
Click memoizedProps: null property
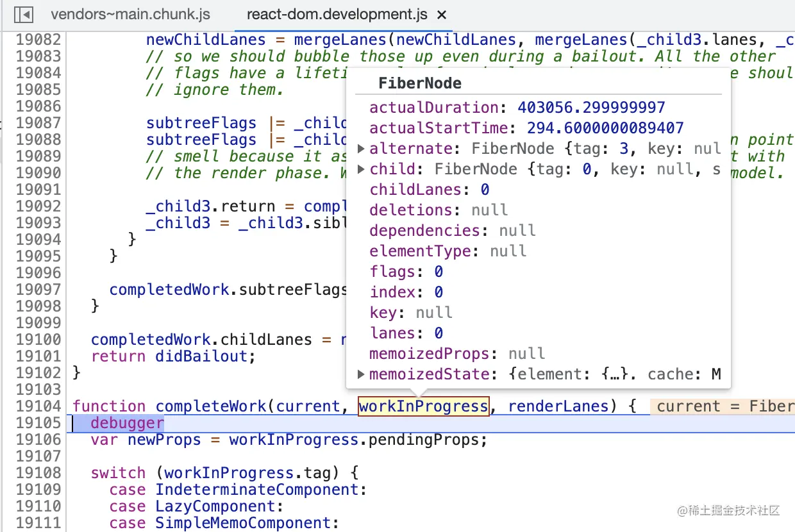[x=457, y=354]
